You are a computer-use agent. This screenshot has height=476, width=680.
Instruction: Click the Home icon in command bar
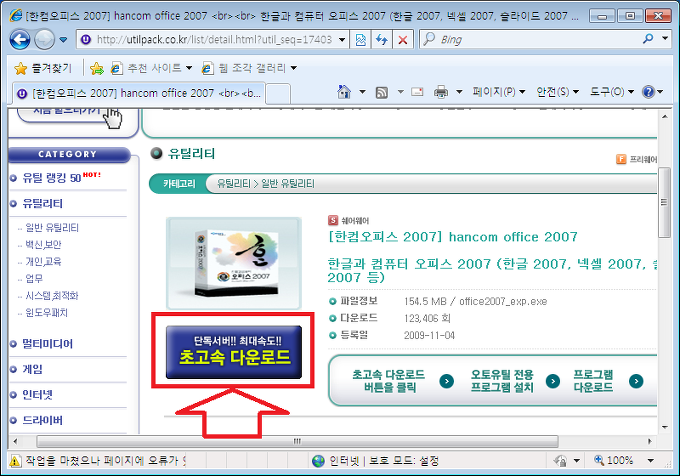tap(344, 91)
